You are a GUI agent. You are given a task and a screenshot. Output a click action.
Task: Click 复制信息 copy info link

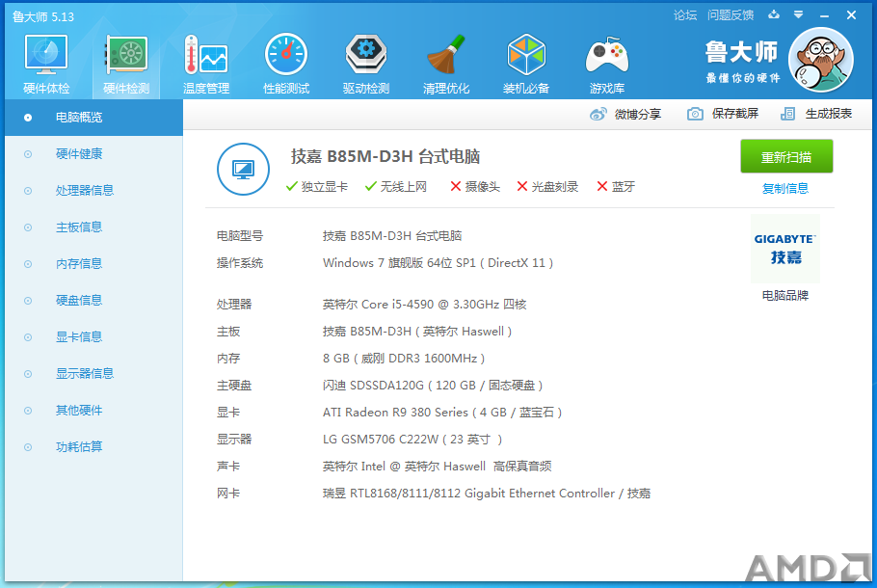click(785, 189)
